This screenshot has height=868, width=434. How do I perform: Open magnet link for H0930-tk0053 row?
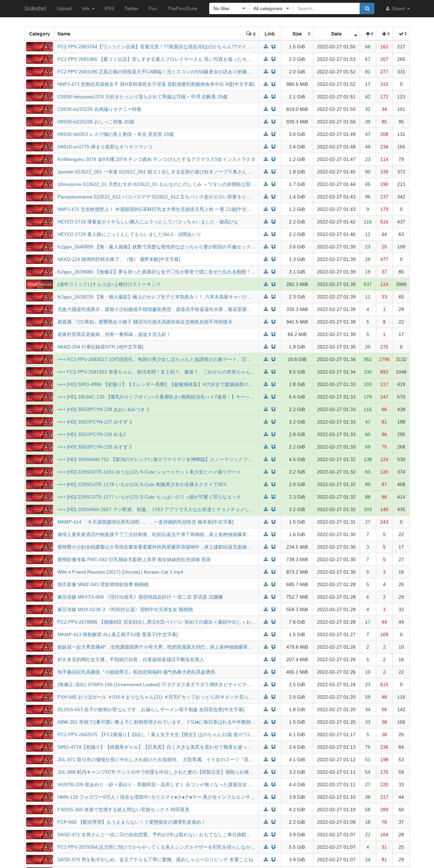coord(273,134)
